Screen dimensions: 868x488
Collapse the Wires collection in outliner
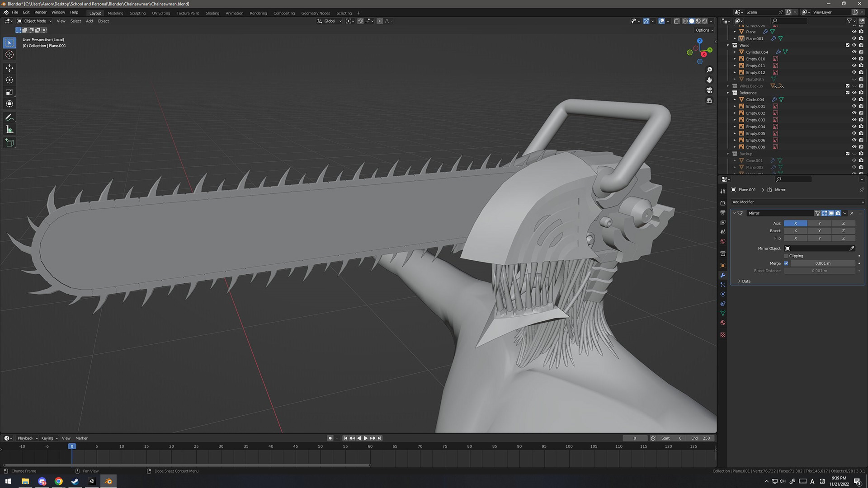[728, 45]
